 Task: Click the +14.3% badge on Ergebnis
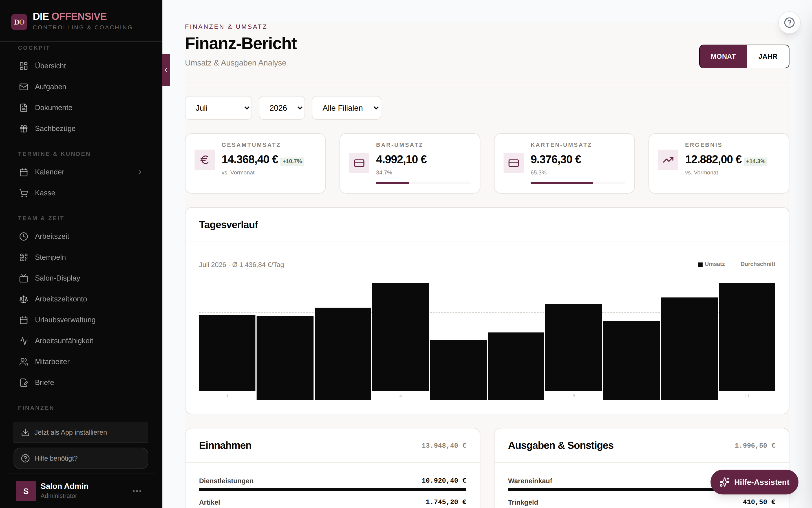click(x=755, y=161)
